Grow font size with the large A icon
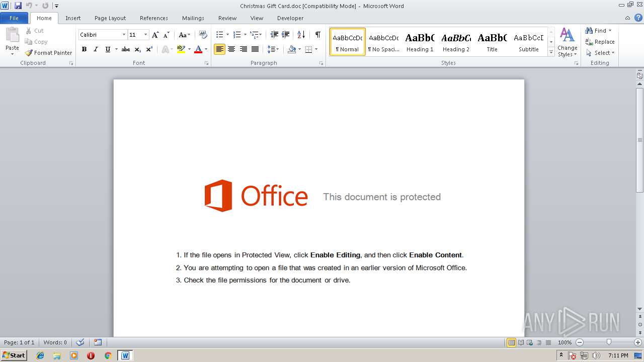644x362 pixels. [155, 35]
